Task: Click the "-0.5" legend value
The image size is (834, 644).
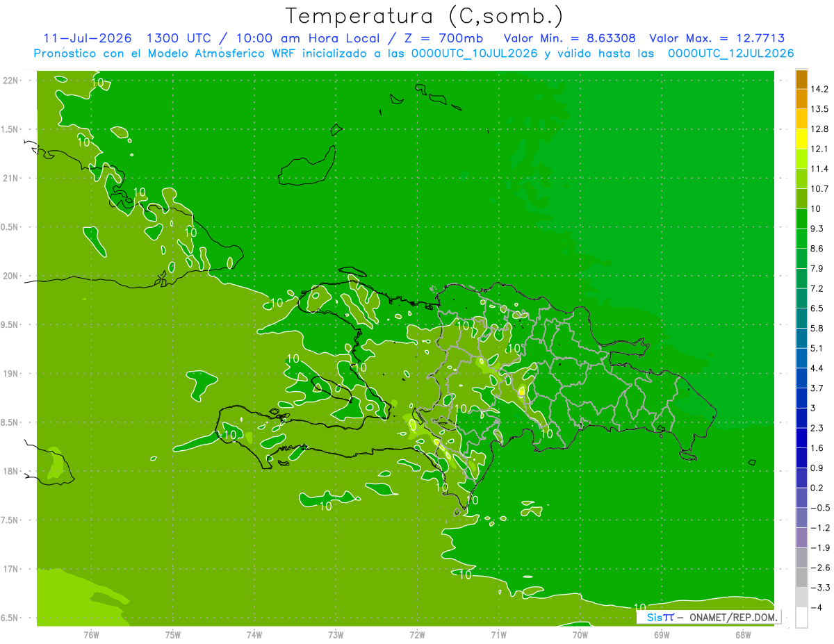Action: click(x=820, y=508)
